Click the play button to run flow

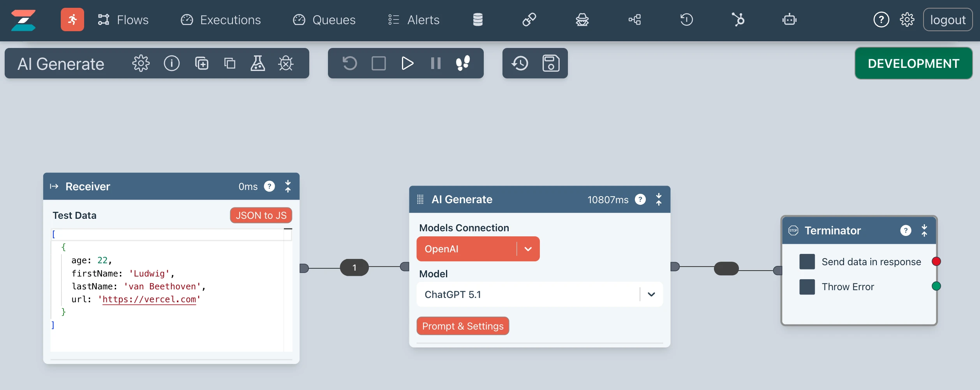pos(407,63)
